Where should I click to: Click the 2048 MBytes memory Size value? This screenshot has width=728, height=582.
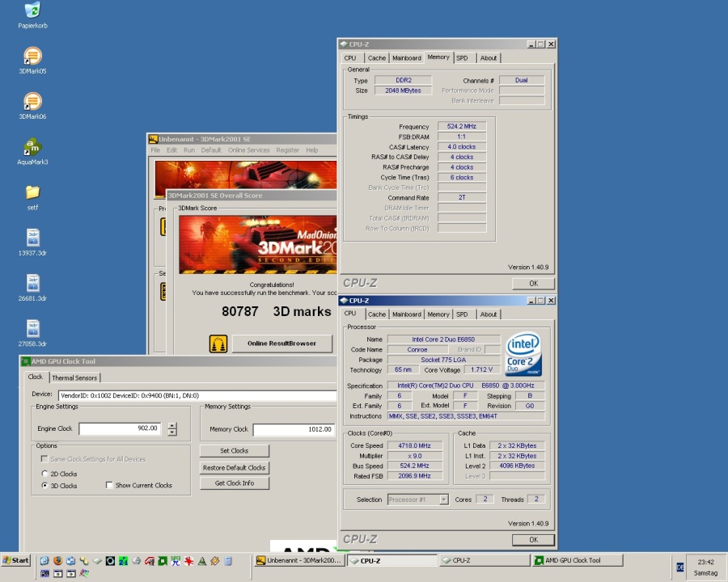(403, 91)
